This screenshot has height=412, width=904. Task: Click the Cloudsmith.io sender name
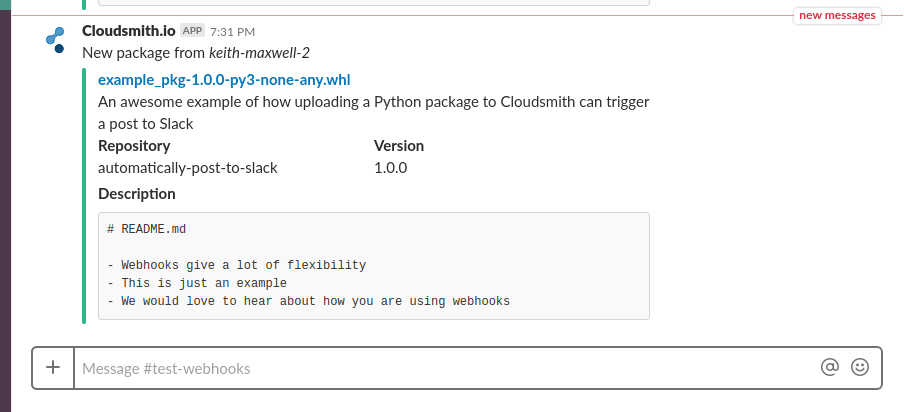(x=129, y=31)
